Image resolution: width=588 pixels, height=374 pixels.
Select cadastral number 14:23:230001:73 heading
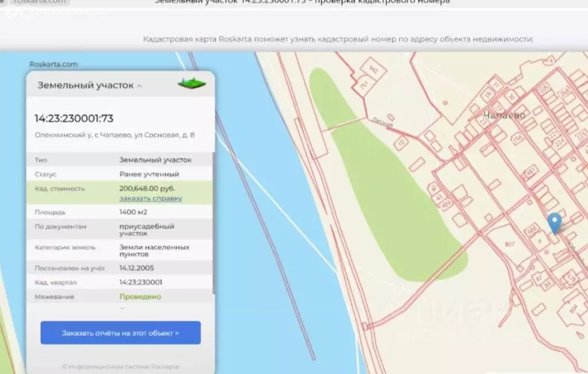coord(74,119)
